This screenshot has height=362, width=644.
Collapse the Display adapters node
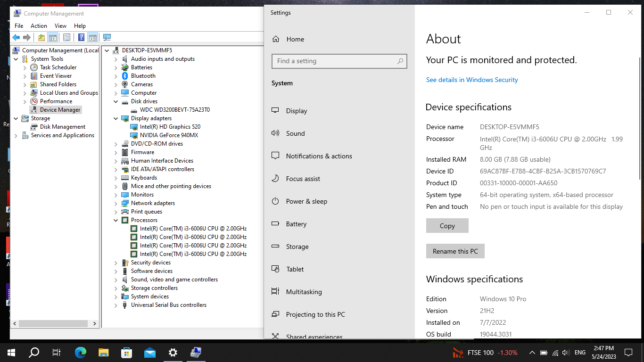(x=116, y=118)
